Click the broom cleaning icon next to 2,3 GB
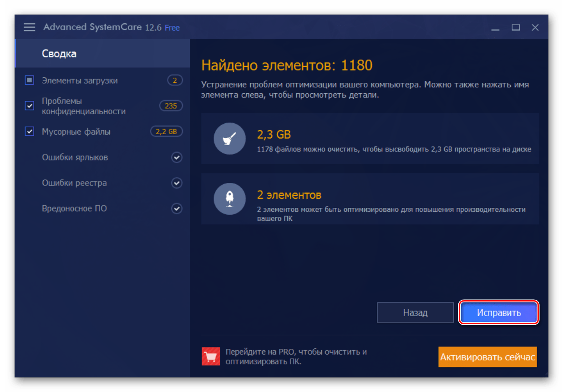Viewport: 563px width, 392px height. coord(230,139)
